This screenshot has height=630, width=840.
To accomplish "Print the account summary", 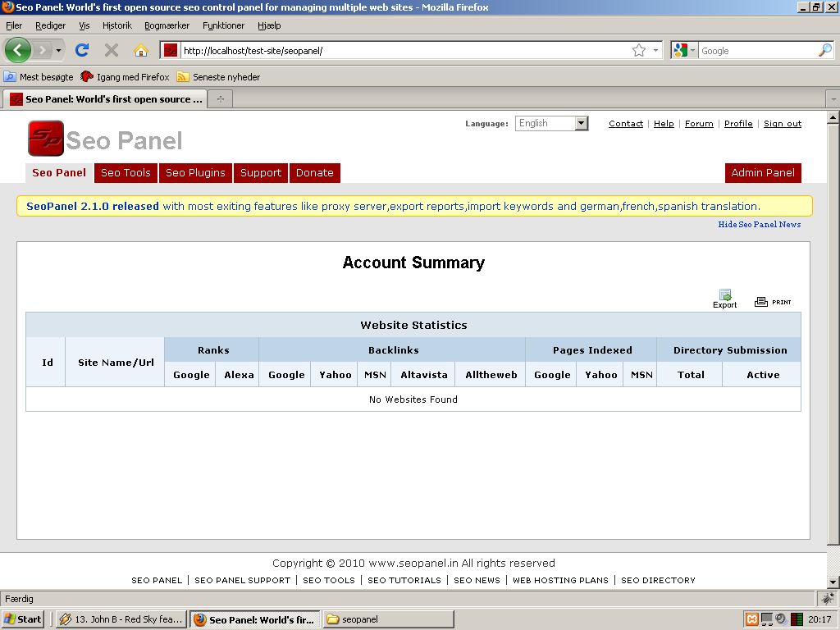I will [x=773, y=302].
